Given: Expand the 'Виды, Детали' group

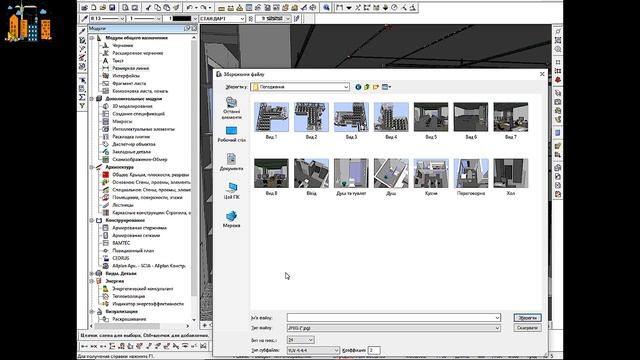Looking at the screenshot, I should [x=92, y=273].
